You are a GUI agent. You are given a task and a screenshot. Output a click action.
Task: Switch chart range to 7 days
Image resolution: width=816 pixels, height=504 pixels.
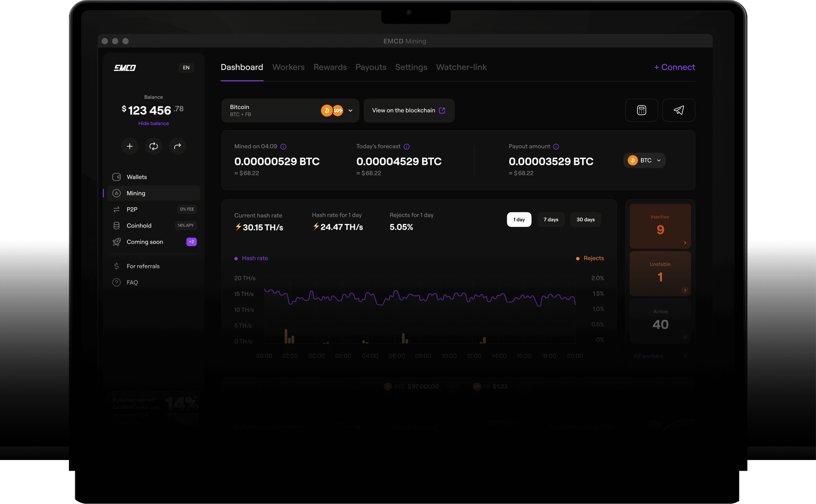tap(551, 220)
